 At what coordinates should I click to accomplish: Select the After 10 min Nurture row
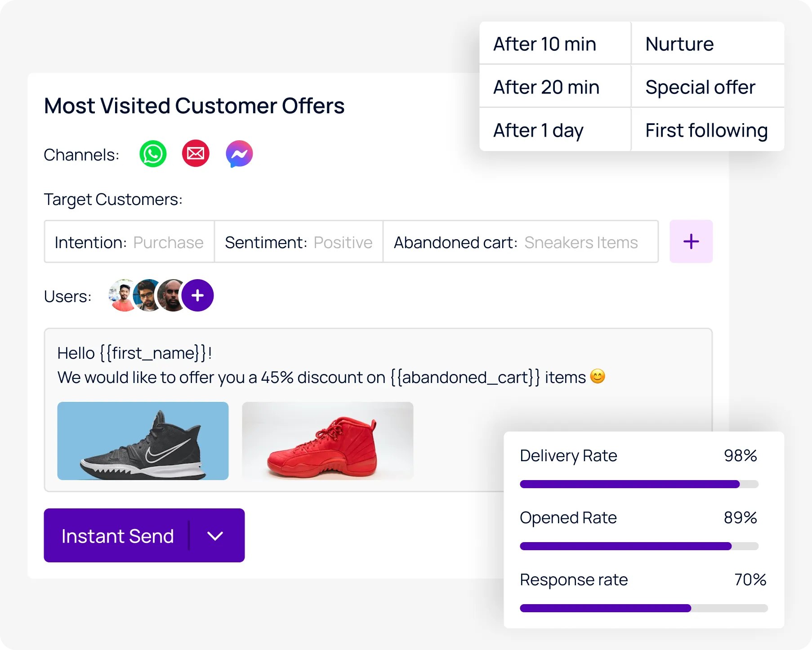click(631, 43)
